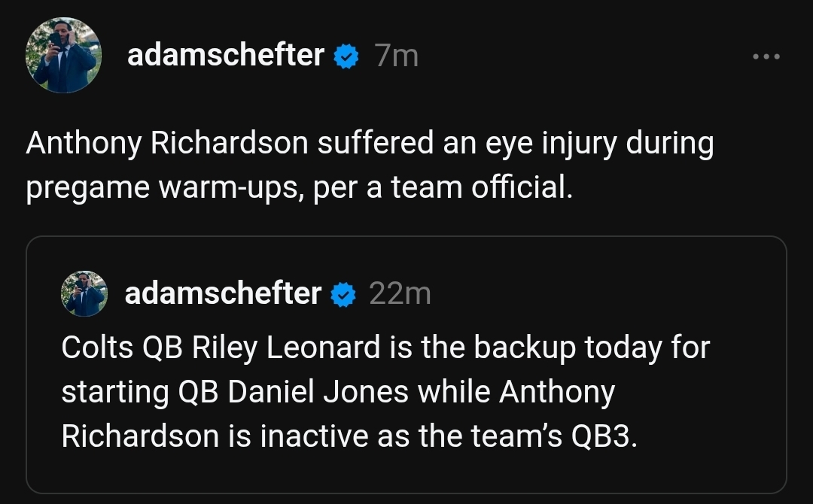The image size is (813, 504).
Task: Click the 22m timestamp in quoted post
Action: click(400, 293)
